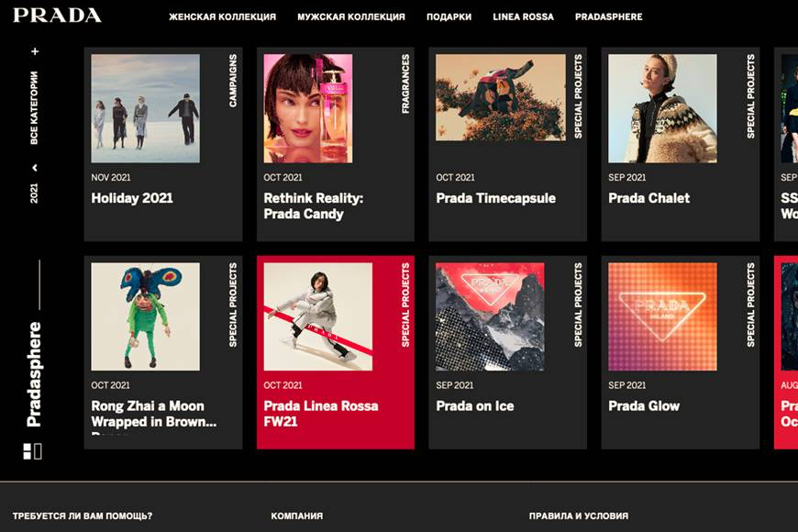The height and width of the screenshot is (532, 798).
Task: Switch to single column view icon
Action: pyautogui.click(x=39, y=451)
